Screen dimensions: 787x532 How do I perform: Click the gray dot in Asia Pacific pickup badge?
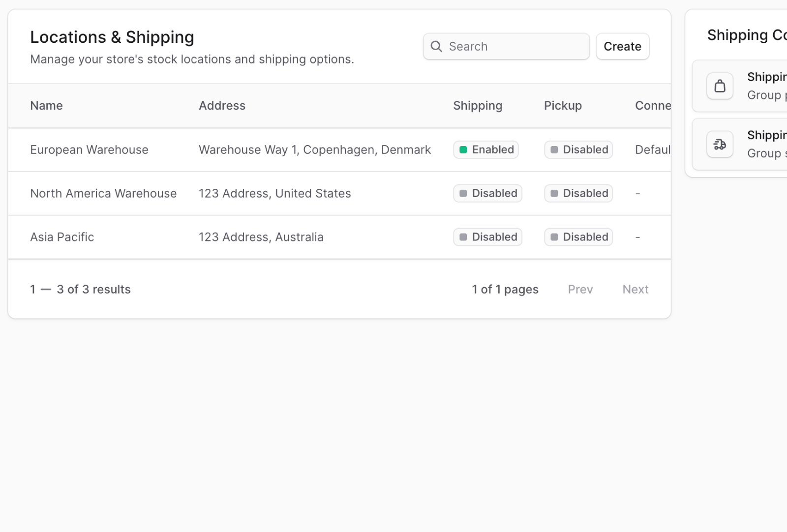click(554, 237)
